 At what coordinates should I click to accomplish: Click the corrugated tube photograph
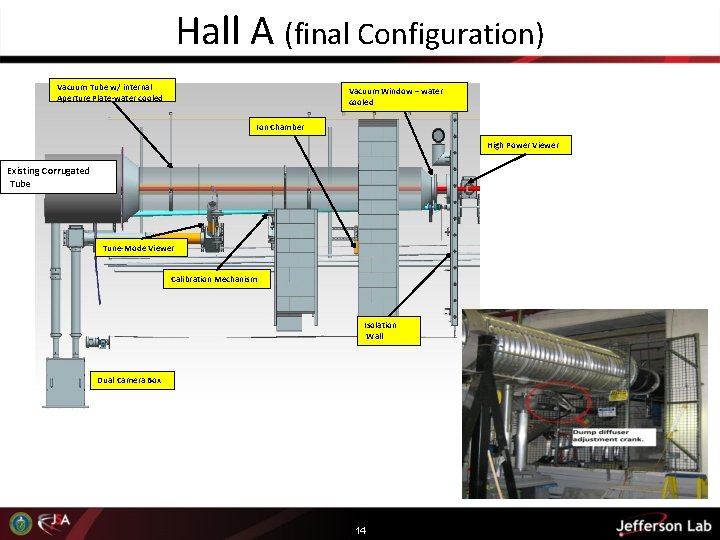(x=585, y=404)
